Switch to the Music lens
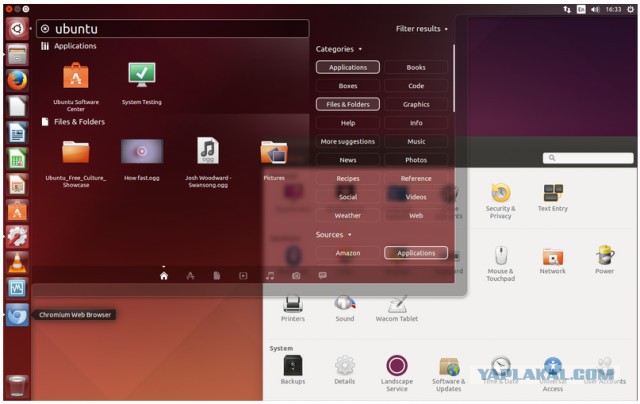The width and height of the screenshot is (640, 404). click(x=270, y=276)
